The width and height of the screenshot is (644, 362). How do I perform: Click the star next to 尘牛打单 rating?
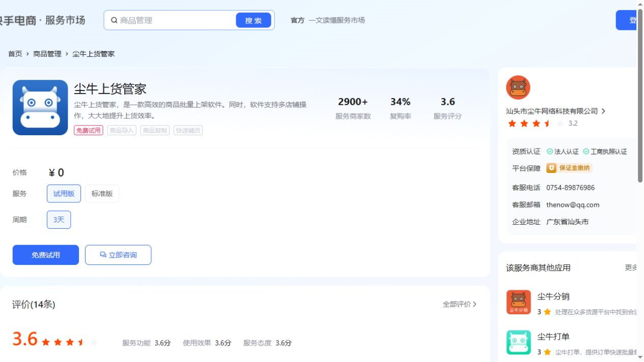pos(547,352)
